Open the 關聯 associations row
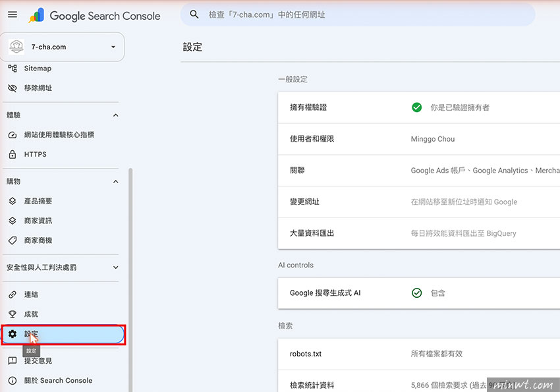Viewport: 560px width, 392px height. 419,170
